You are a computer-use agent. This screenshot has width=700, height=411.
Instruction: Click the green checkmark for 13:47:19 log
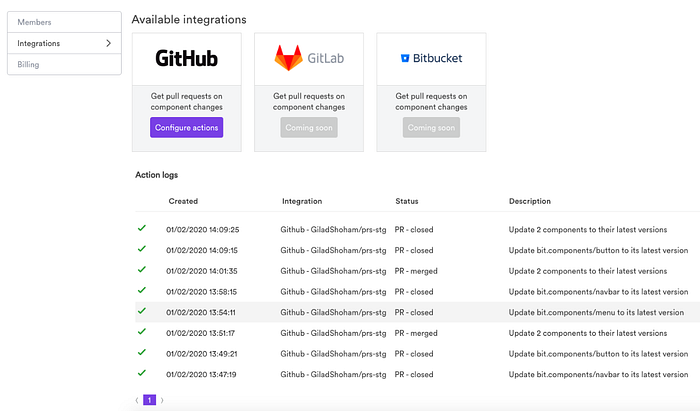click(x=142, y=373)
